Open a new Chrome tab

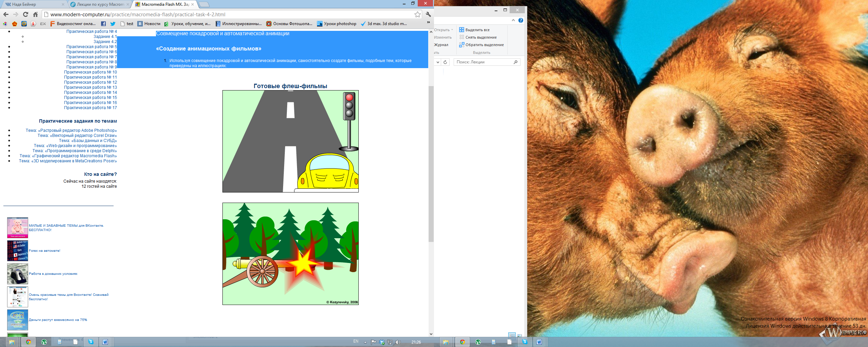click(204, 4)
